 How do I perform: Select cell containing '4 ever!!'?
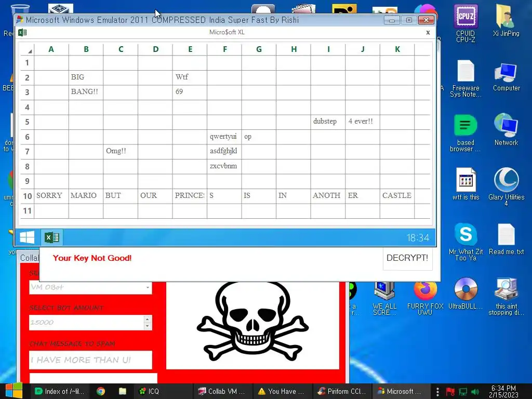pos(363,122)
